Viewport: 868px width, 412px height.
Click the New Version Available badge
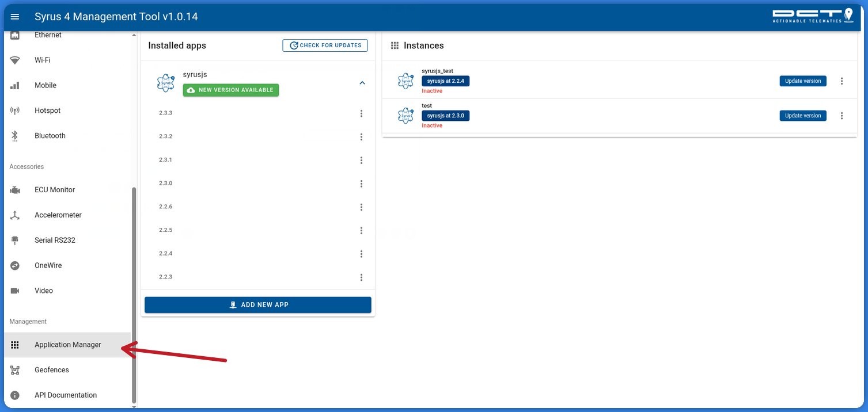(x=231, y=90)
